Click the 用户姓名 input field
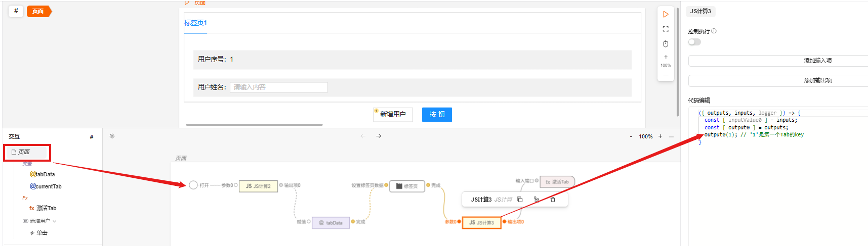 (278, 87)
